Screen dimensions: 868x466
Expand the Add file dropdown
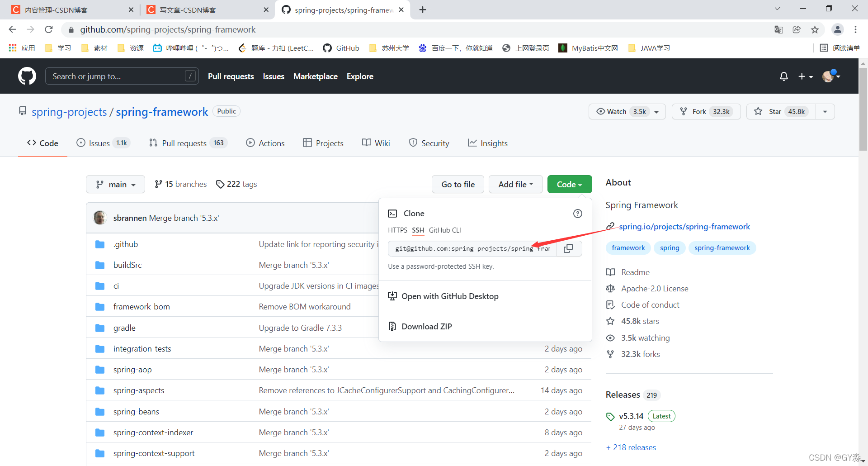pos(515,184)
